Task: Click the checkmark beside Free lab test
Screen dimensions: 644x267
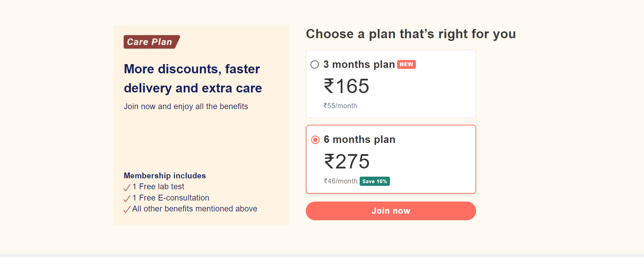Action: (x=127, y=187)
